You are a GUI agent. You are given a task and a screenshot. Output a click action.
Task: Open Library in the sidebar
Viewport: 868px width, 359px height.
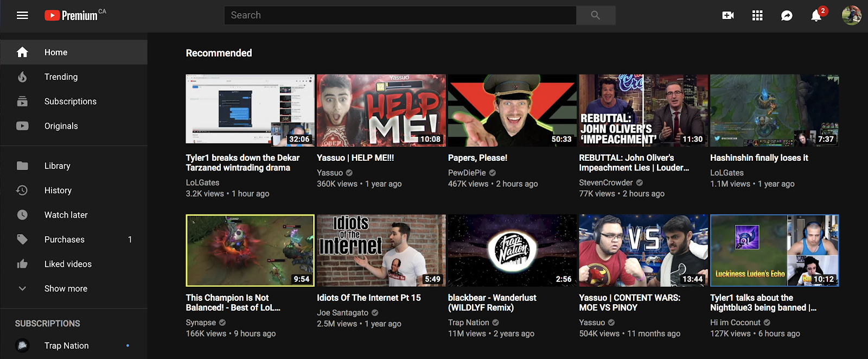click(74, 166)
